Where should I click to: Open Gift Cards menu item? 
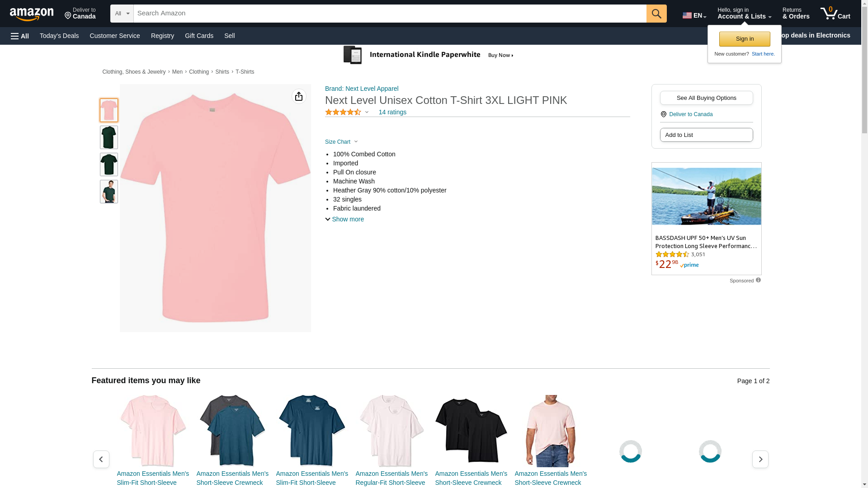[199, 36]
